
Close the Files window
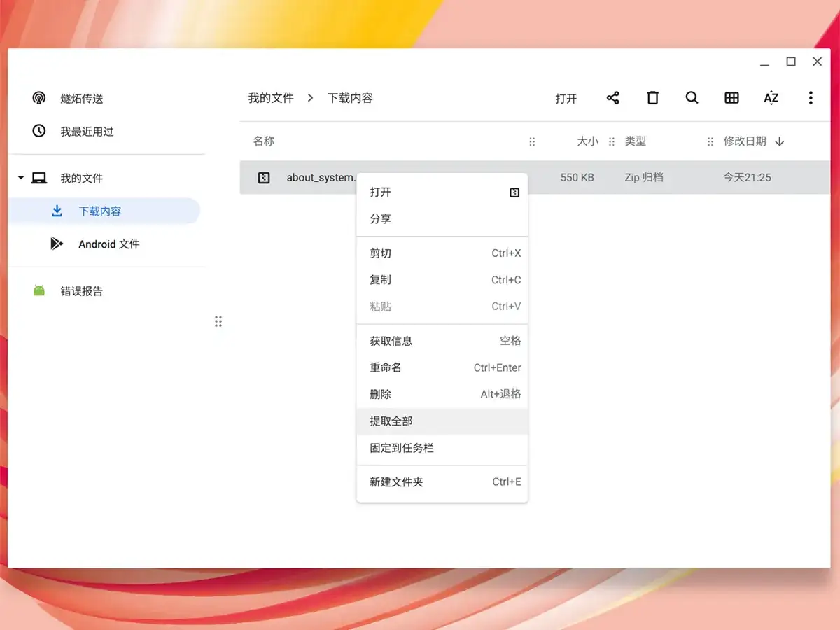pyautogui.click(x=817, y=62)
